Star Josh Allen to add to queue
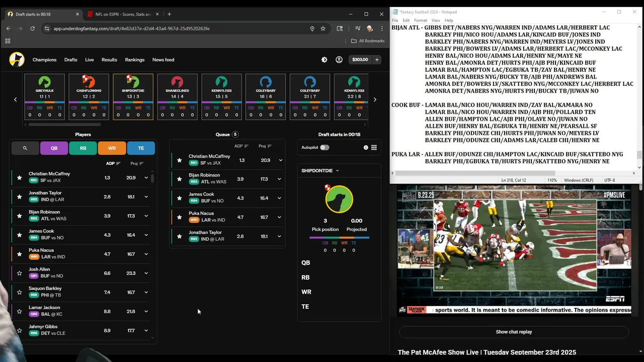This screenshot has height=362, width=644. tap(20, 273)
